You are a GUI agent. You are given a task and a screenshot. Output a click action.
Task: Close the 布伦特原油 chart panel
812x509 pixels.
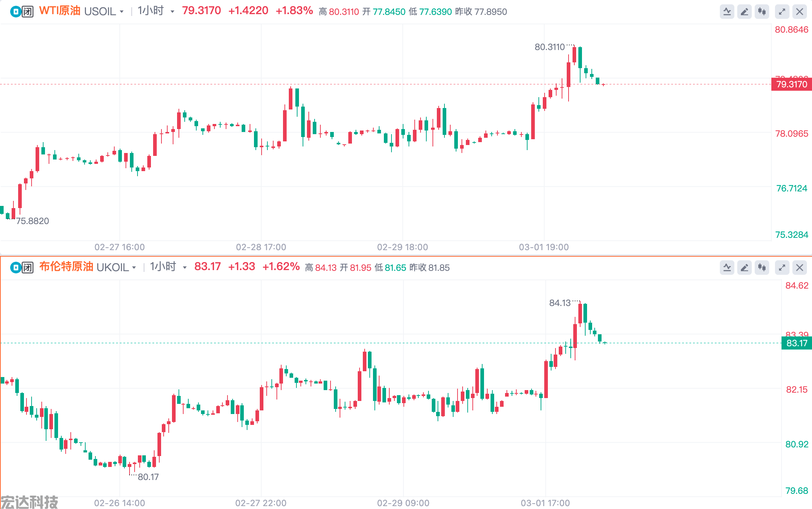pyautogui.click(x=799, y=268)
